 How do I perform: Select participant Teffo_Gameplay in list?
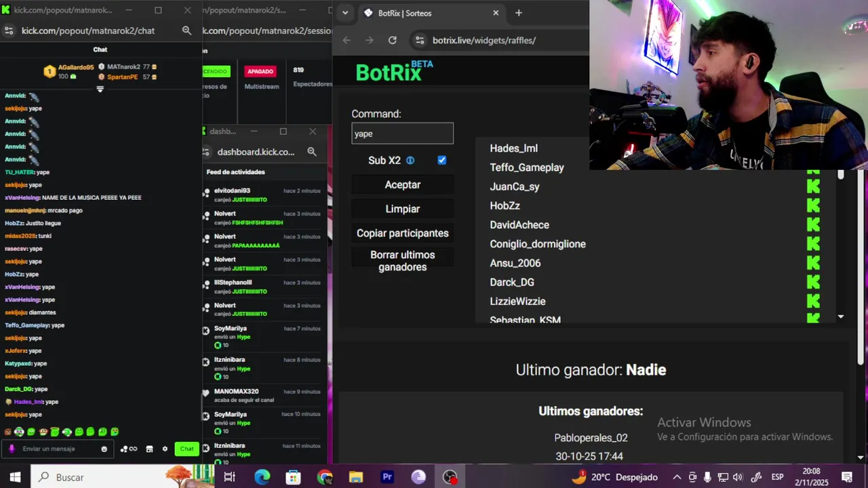click(x=527, y=167)
